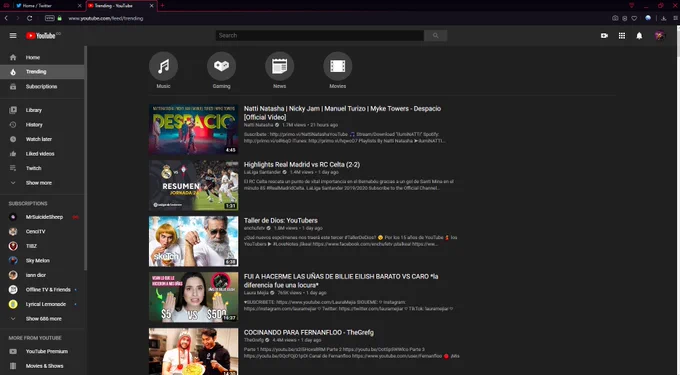The height and width of the screenshot is (375, 680).
Task: Expand Show 686 more subscriptions
Action: pos(42,319)
